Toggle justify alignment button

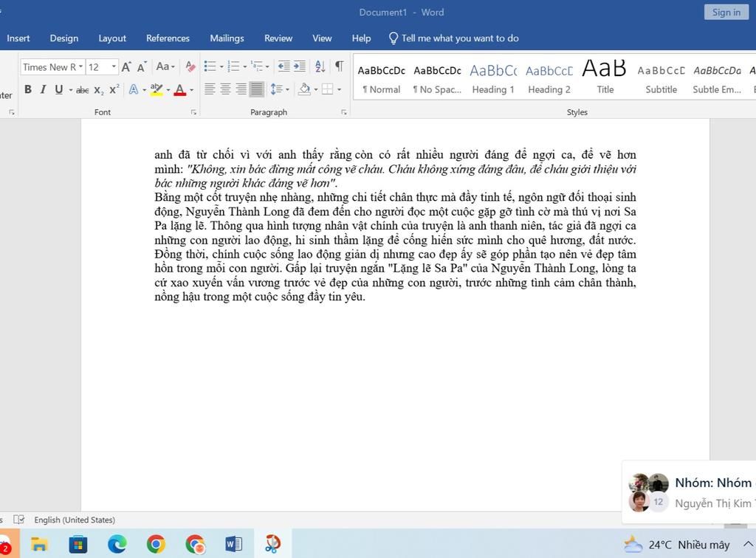[256, 89]
